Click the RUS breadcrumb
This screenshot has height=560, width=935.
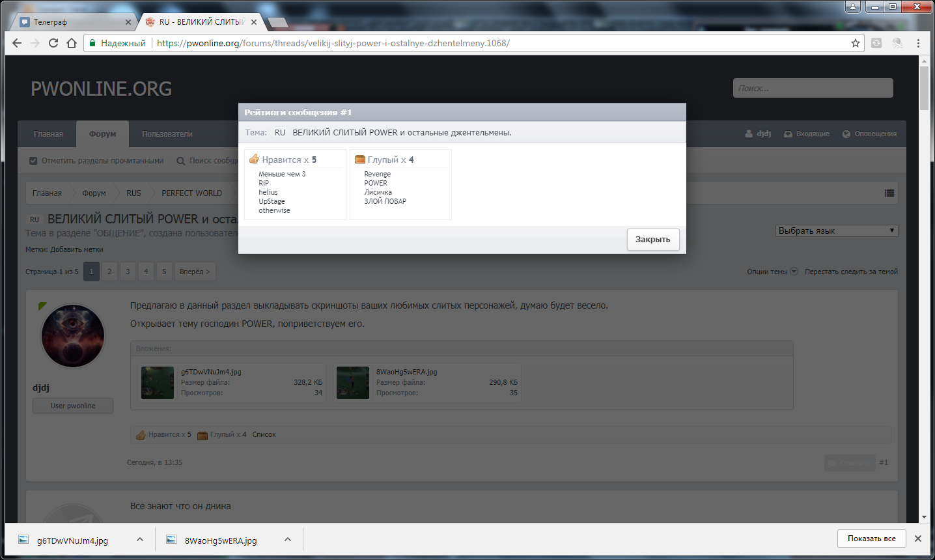[x=133, y=193]
